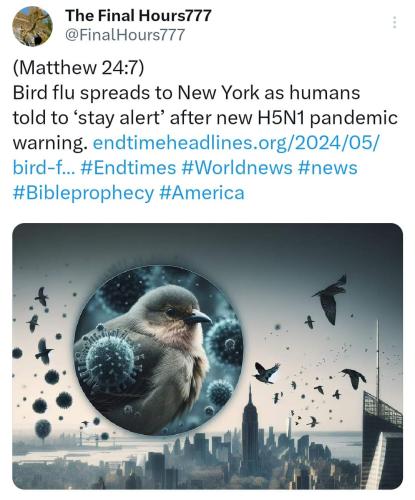Click the truncated bird-f... link text
The width and height of the screenshot is (415, 500).
[44, 168]
